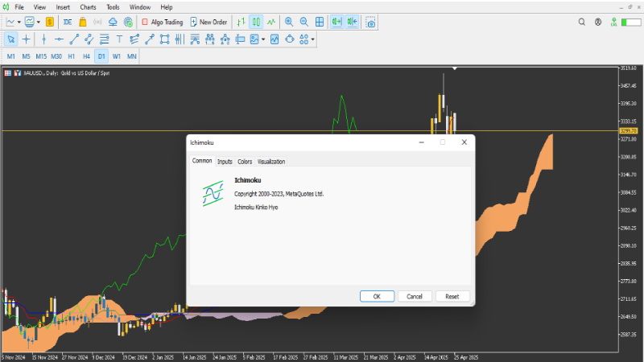Click the 3299.70 current price label
This screenshot has height=362, width=644.
[628, 130]
